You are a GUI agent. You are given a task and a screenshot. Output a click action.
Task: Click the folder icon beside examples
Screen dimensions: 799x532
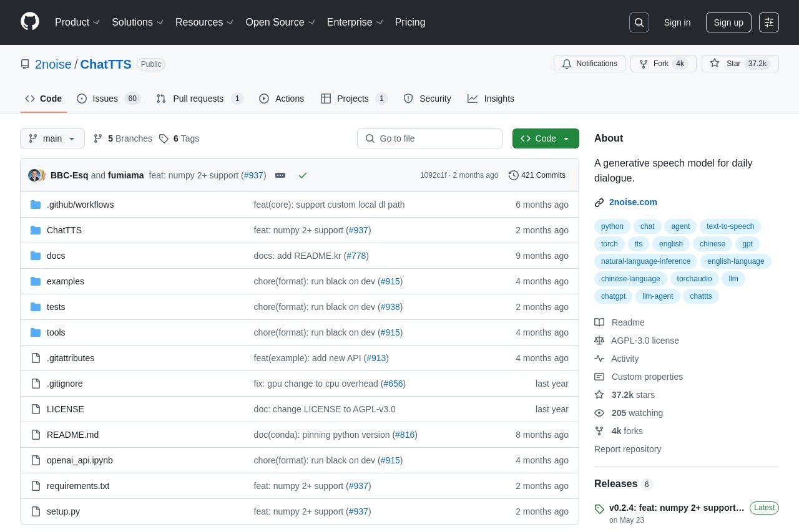[36, 281]
